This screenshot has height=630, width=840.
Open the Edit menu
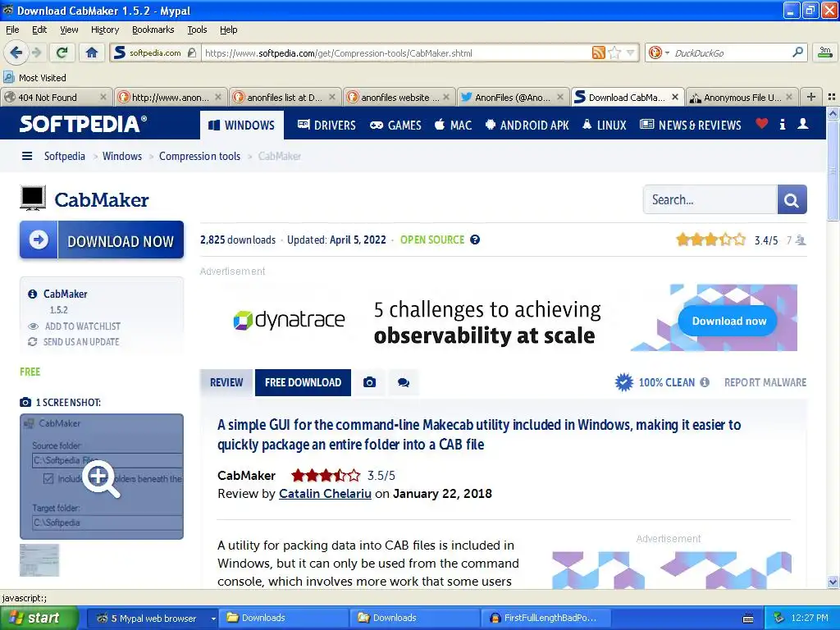[x=39, y=30]
